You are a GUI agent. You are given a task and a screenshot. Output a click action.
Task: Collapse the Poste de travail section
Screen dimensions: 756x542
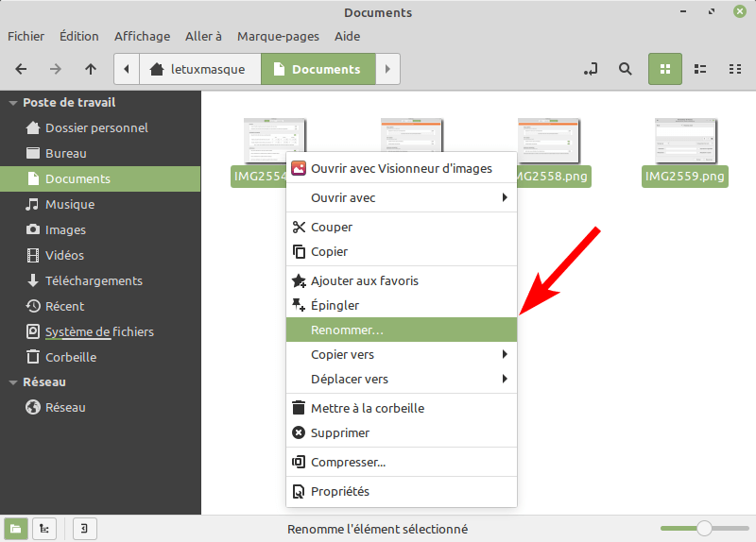click(13, 103)
